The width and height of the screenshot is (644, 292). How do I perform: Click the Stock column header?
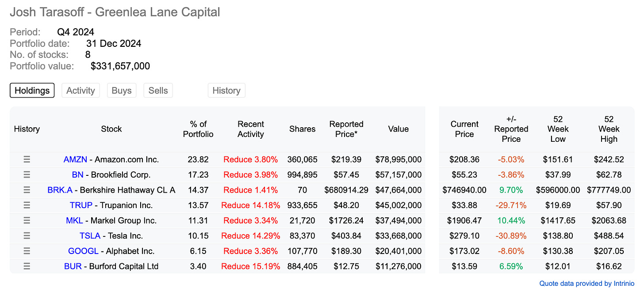(x=111, y=129)
